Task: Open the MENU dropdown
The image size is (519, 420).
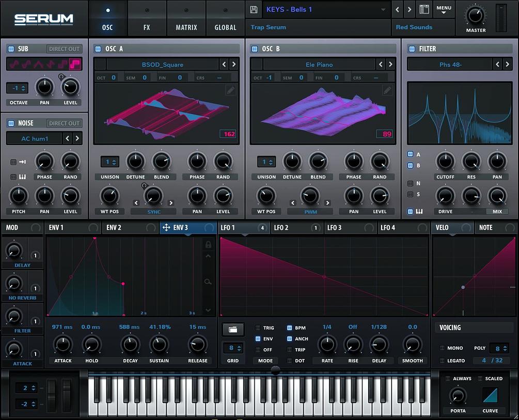Action: (444, 9)
